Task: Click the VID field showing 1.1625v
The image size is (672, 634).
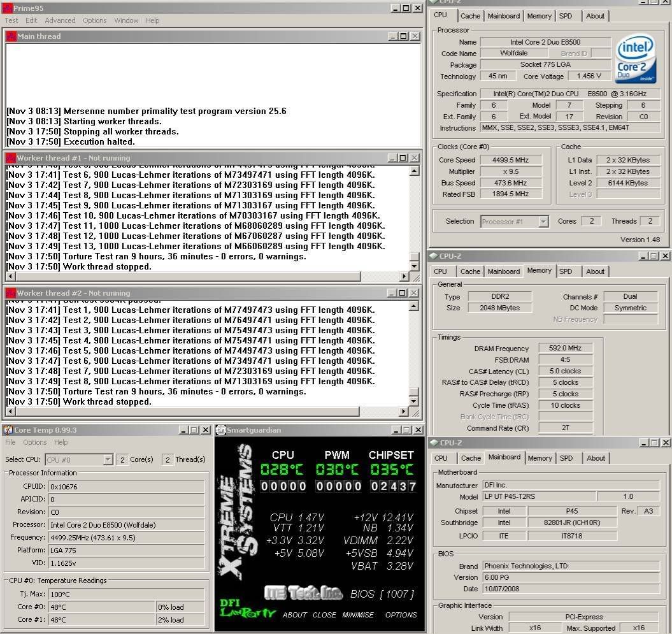Action: coord(126,563)
